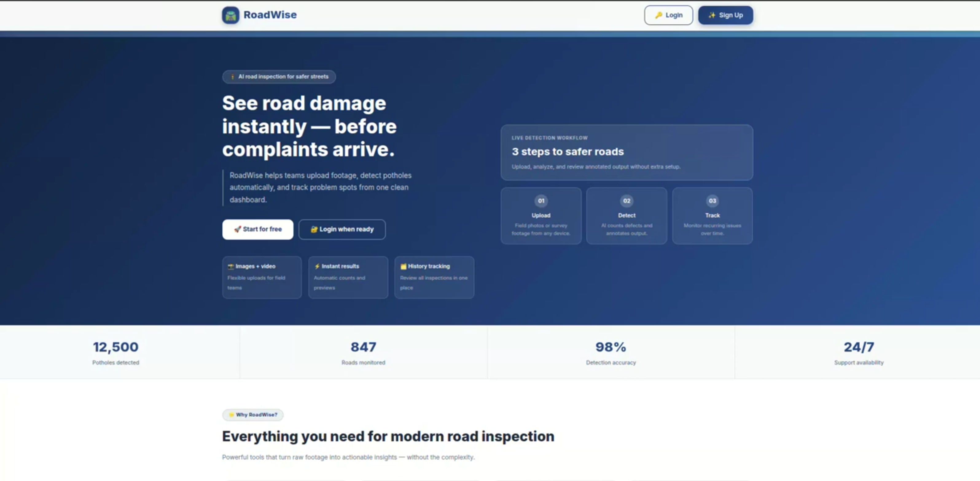This screenshot has width=980, height=481.
Task: Click the 02 Detect step number
Action: coord(627,201)
